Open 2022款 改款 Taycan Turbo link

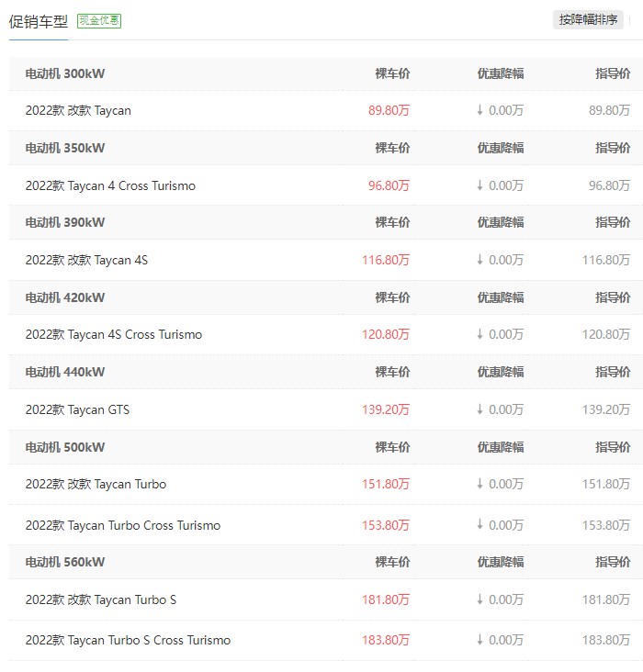(x=96, y=485)
